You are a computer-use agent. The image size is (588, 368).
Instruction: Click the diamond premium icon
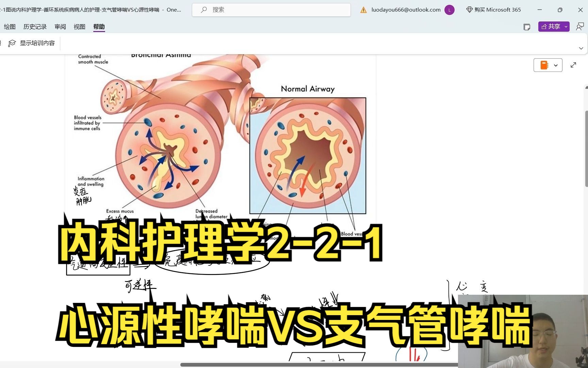(469, 10)
